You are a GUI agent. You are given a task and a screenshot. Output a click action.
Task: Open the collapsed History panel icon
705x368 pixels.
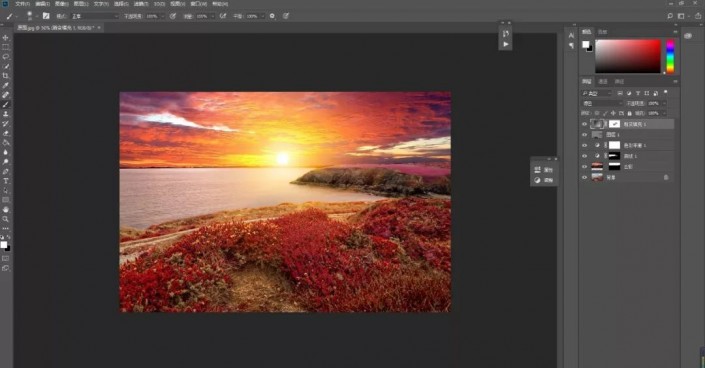pyautogui.click(x=506, y=34)
